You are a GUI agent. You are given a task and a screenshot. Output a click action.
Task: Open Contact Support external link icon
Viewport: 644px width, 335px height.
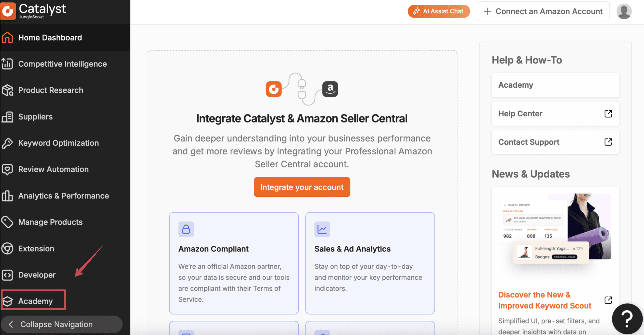(x=608, y=142)
